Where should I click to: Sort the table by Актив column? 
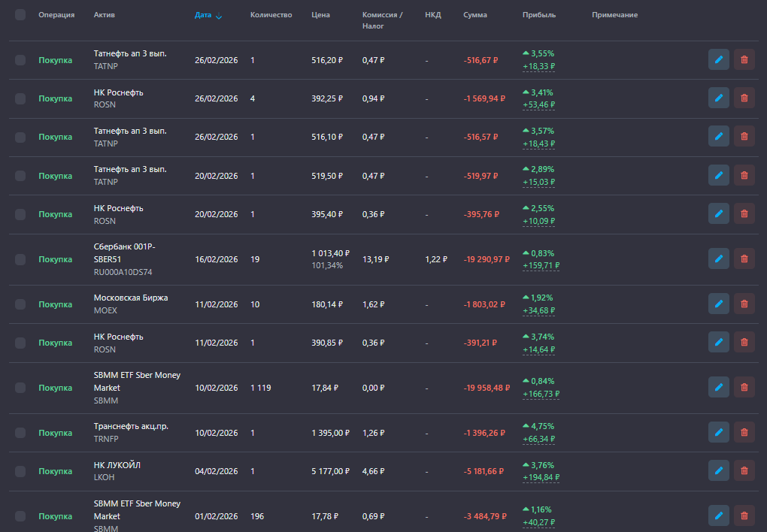pos(105,15)
